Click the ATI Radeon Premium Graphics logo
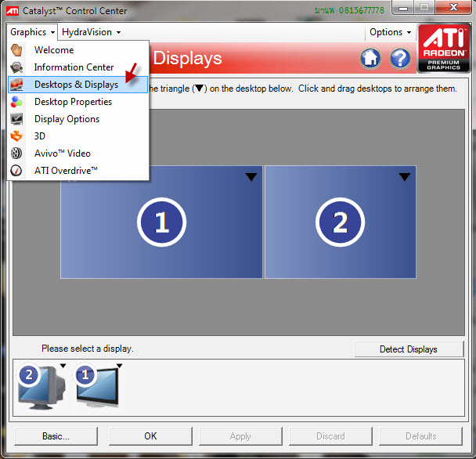The width and height of the screenshot is (476, 459). pos(444,49)
